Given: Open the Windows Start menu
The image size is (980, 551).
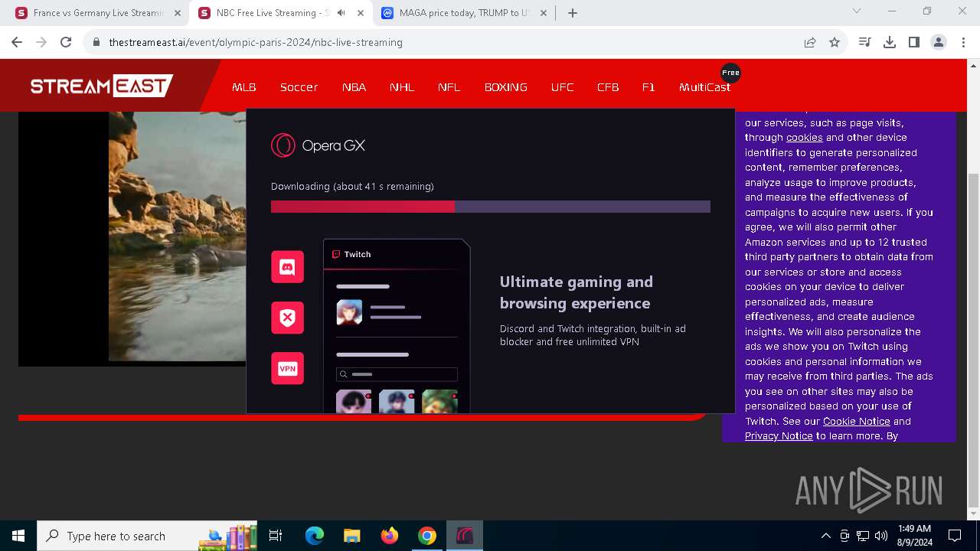Looking at the screenshot, I should click(x=18, y=536).
